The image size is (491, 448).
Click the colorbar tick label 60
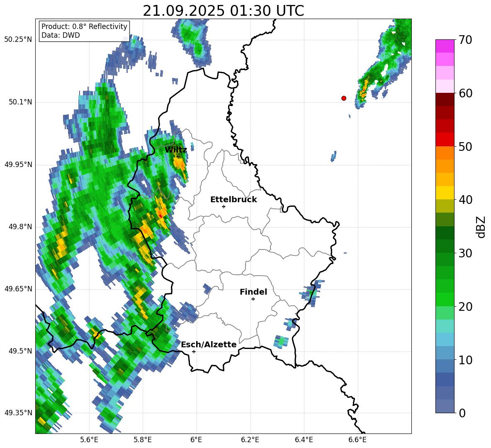(x=465, y=93)
